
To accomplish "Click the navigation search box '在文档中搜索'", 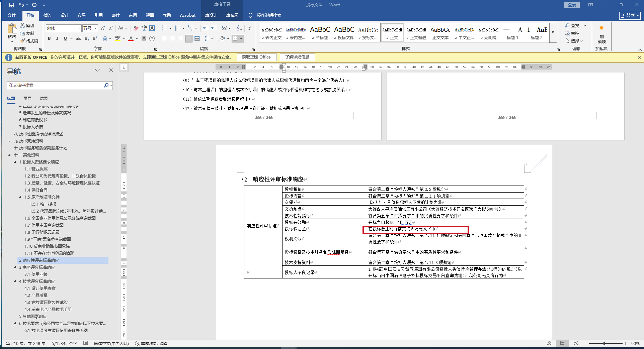I will (x=55, y=85).
